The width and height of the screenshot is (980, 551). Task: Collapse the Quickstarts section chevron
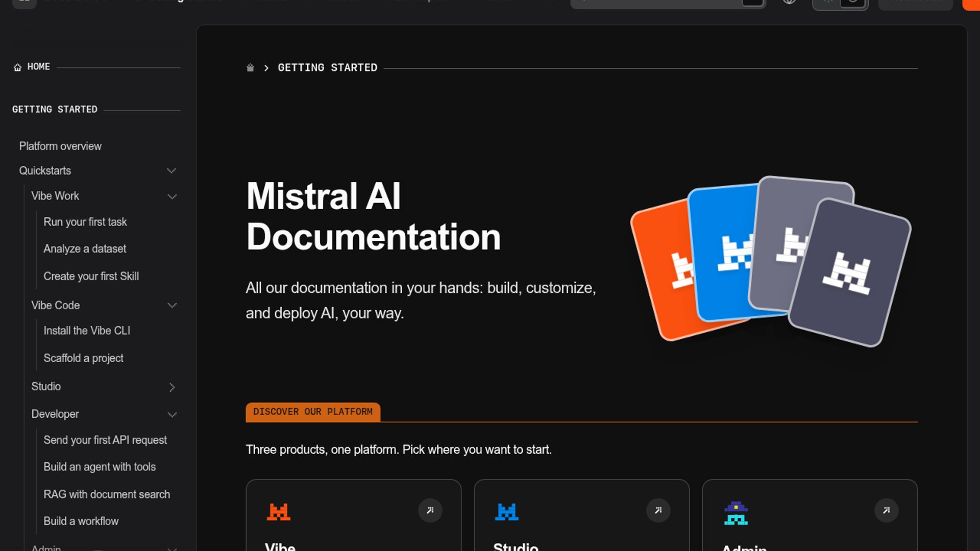click(171, 171)
